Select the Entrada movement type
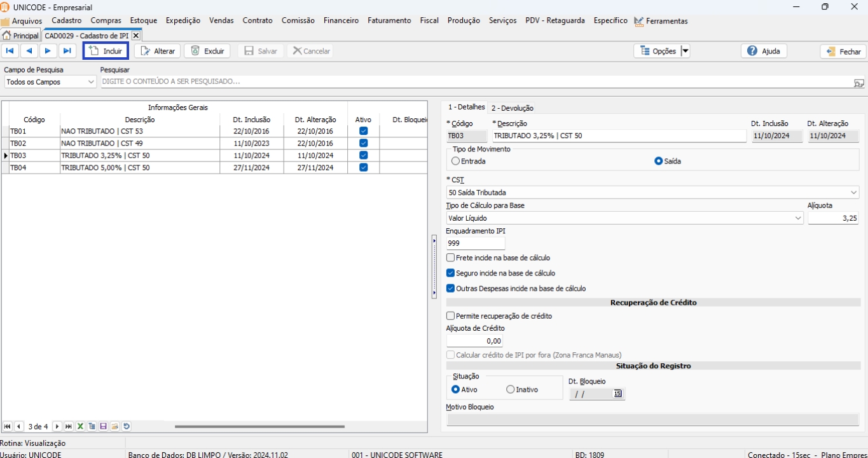Image resolution: width=868 pixels, height=458 pixels. click(x=455, y=161)
